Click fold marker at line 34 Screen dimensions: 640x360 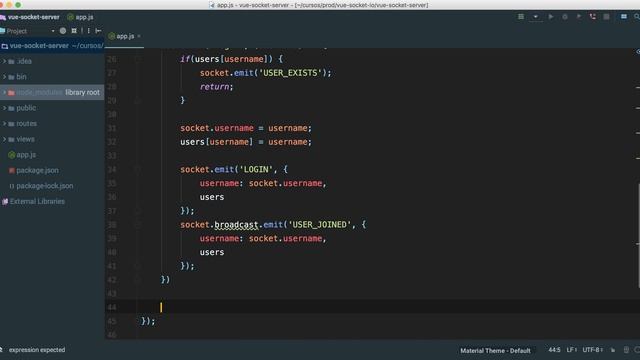point(138,169)
